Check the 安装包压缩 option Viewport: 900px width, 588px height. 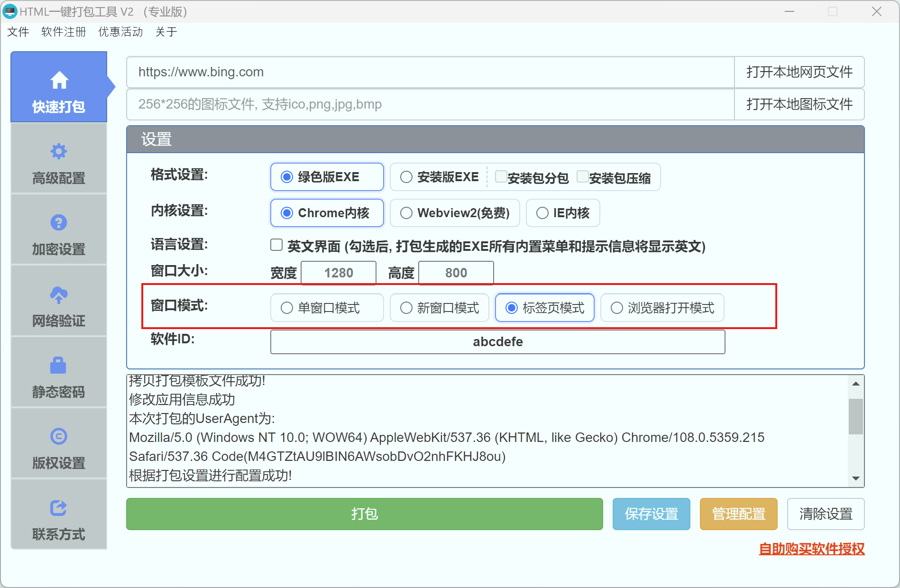582,176
